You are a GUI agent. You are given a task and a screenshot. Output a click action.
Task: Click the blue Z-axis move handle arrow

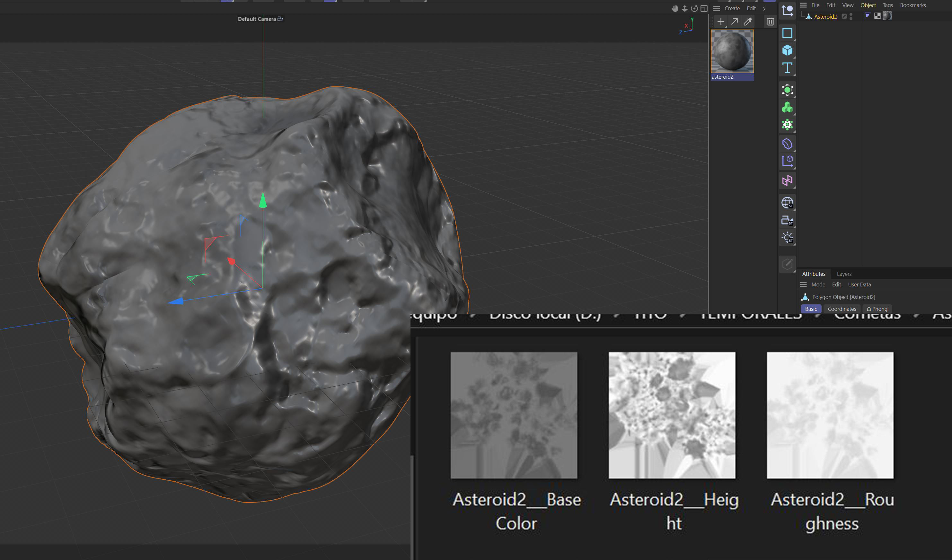[176, 301]
